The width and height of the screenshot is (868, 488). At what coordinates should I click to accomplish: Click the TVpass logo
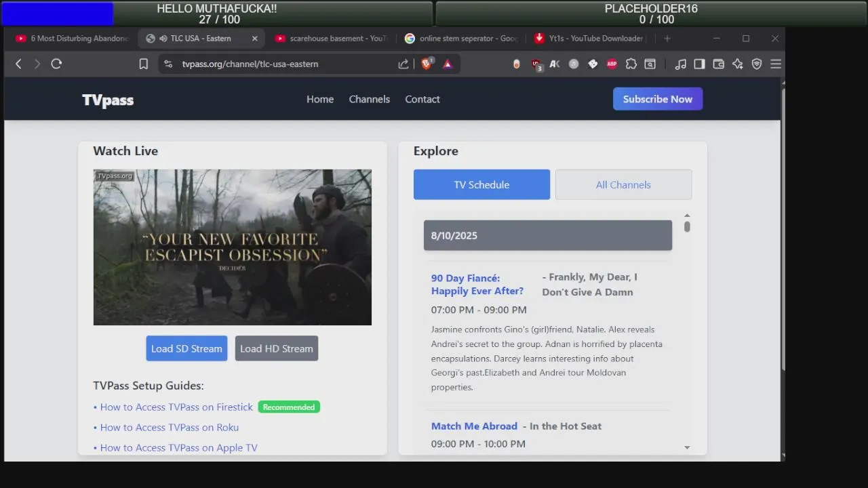[108, 100]
